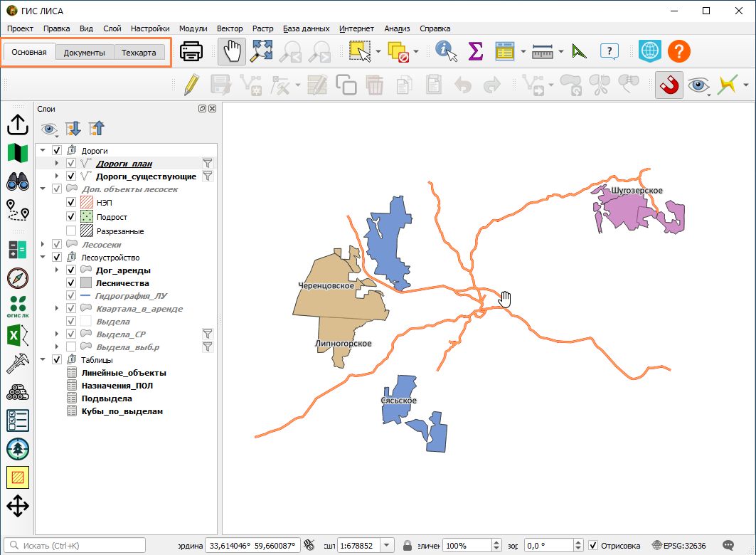Uncheck the Подрост layer checkbox
This screenshot has height=555, width=756.
[x=71, y=216]
